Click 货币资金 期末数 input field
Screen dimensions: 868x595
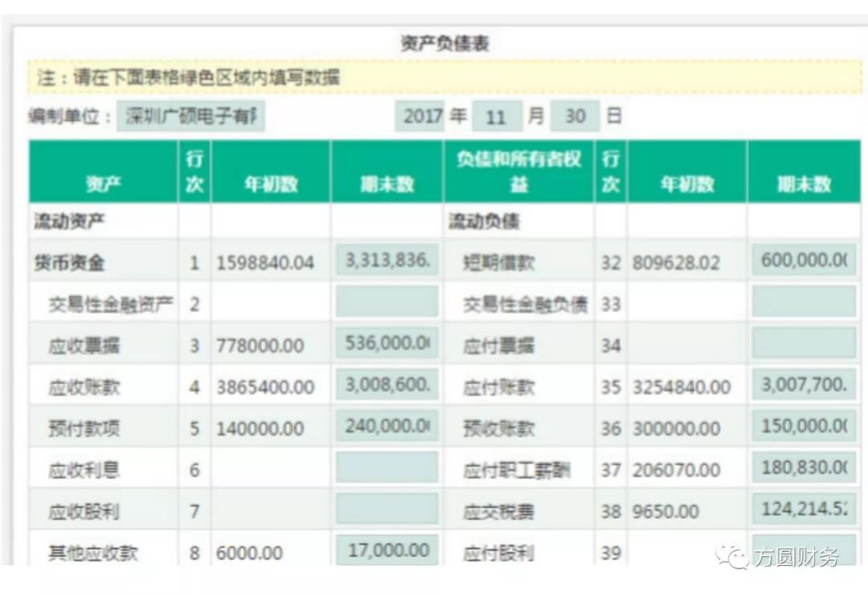click(387, 261)
